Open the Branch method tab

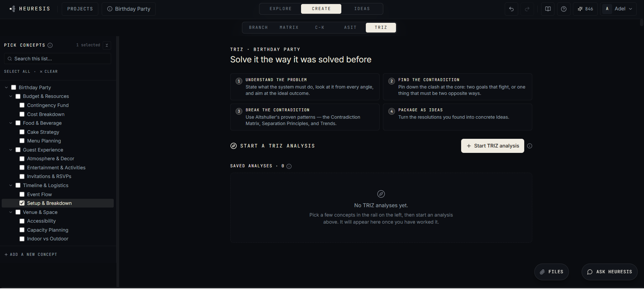click(x=258, y=27)
